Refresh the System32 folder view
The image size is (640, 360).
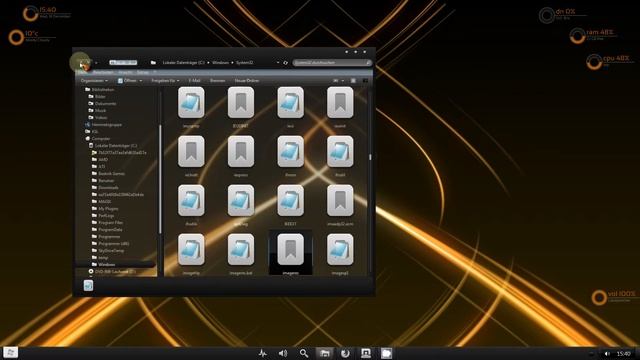click(x=285, y=62)
